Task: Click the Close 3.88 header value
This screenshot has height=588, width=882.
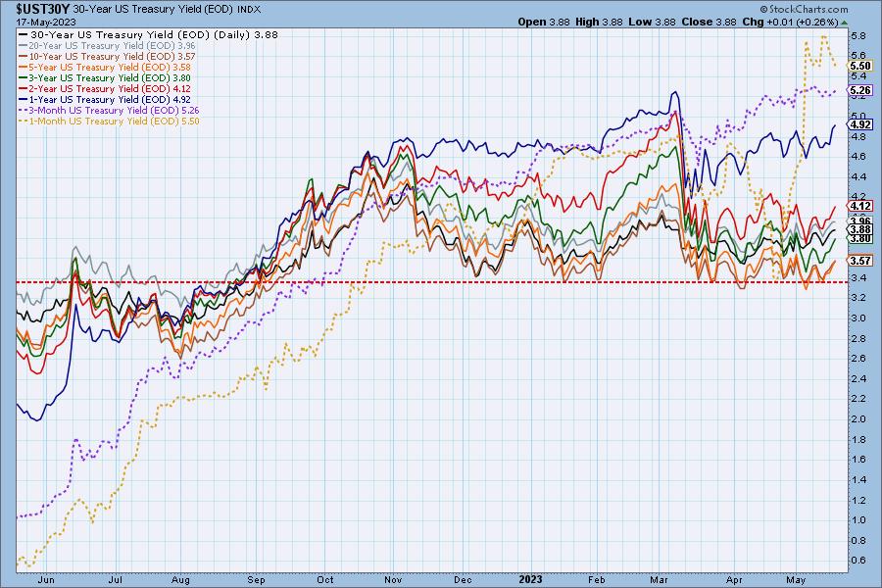Action: 709,22
